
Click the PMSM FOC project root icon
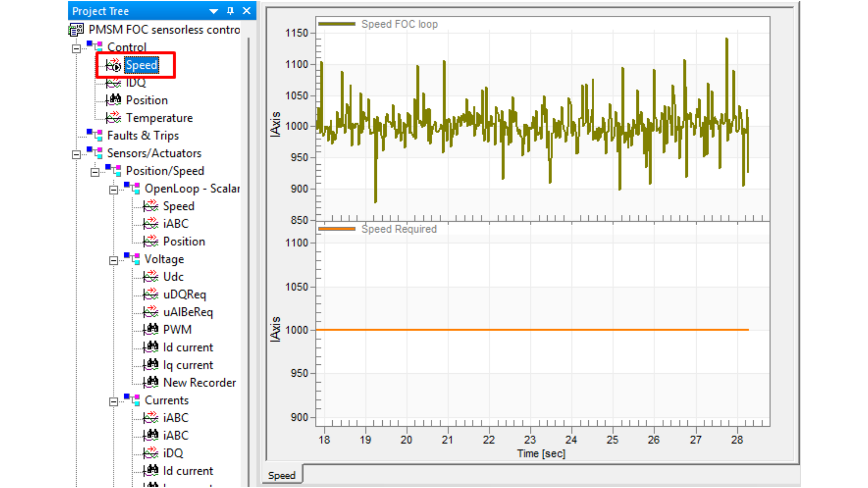76,30
